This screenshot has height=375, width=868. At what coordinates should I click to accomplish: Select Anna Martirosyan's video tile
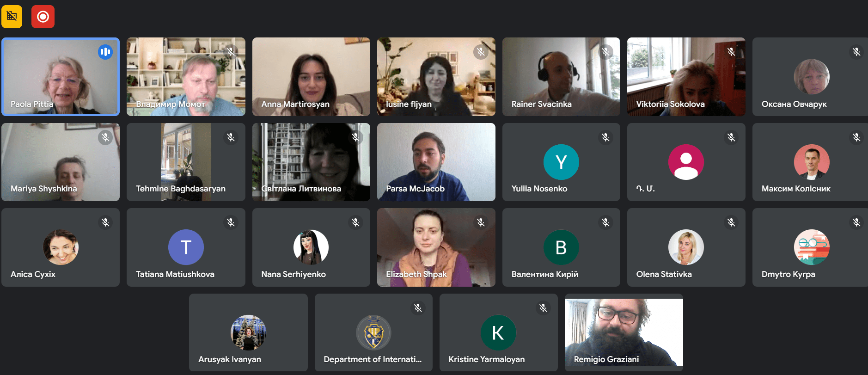point(311,77)
